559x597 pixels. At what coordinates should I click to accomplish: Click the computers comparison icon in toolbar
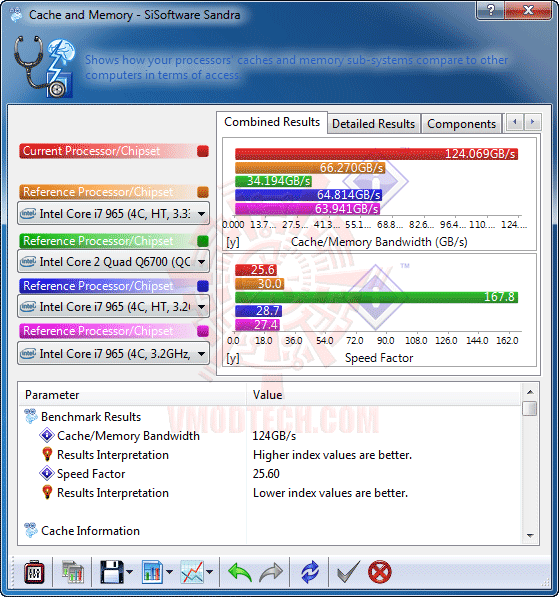click(72, 571)
